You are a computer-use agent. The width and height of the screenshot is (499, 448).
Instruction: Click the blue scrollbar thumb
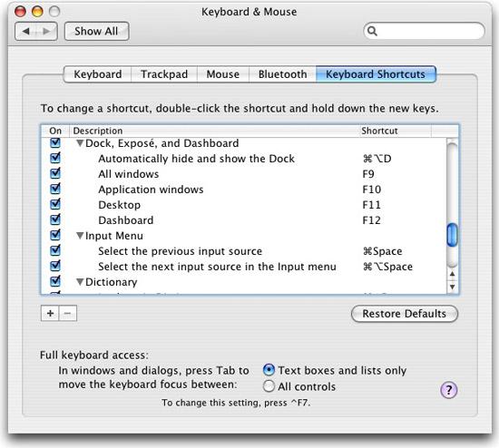tap(452, 235)
